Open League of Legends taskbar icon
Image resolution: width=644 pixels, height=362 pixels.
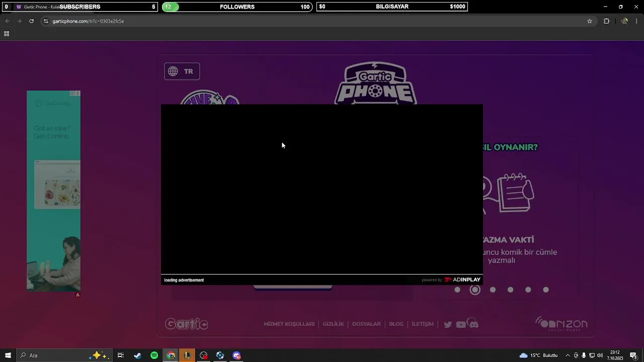tap(187, 355)
